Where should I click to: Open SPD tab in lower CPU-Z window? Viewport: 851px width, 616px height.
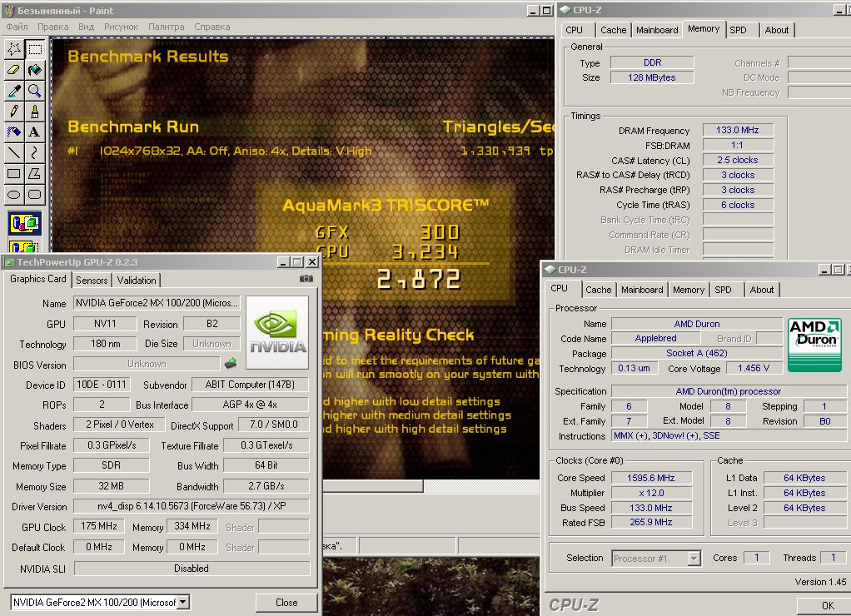click(x=723, y=290)
